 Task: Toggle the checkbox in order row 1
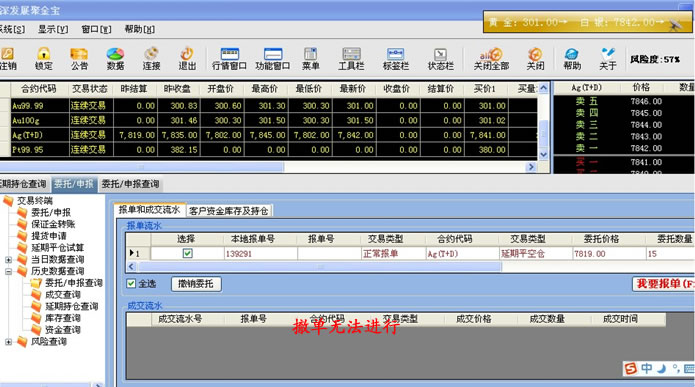point(187,254)
